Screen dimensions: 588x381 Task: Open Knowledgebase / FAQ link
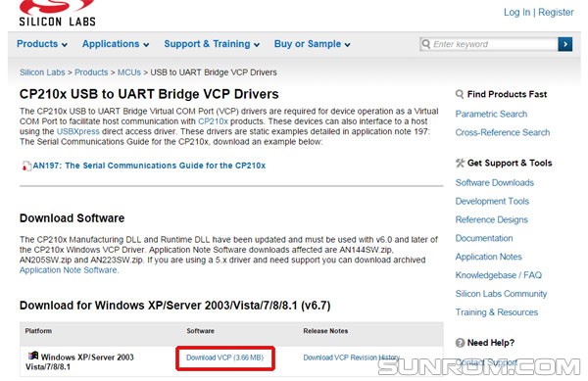pyautogui.click(x=499, y=275)
